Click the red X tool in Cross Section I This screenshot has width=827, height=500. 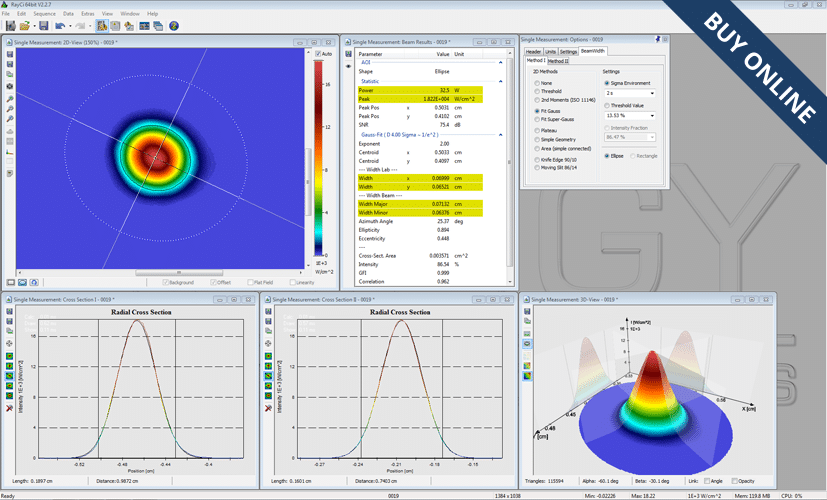9,408
